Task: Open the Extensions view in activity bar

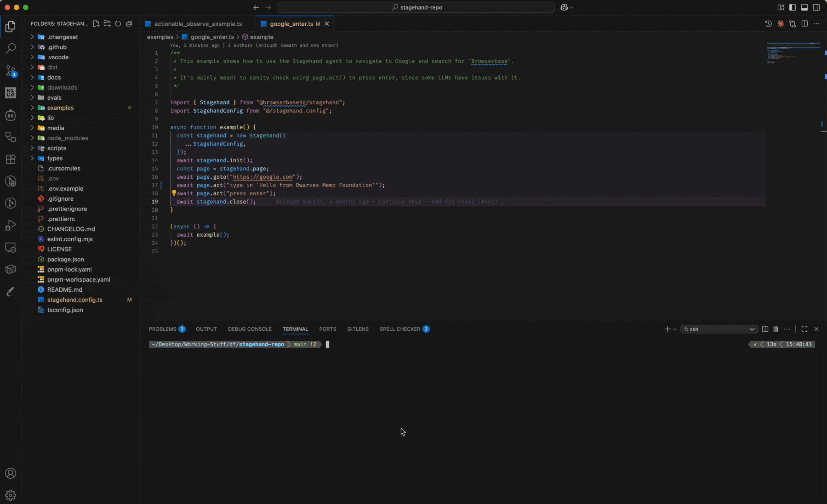Action: 11,159
